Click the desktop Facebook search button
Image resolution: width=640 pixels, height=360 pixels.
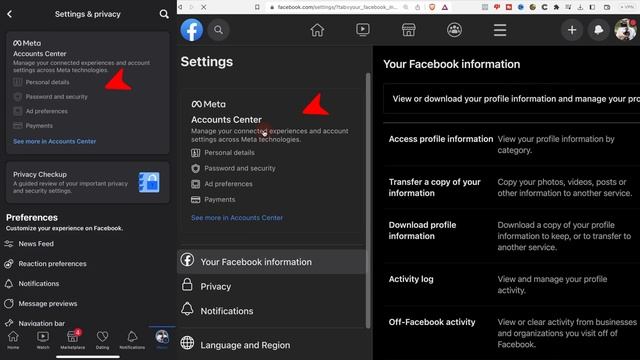[x=218, y=30]
